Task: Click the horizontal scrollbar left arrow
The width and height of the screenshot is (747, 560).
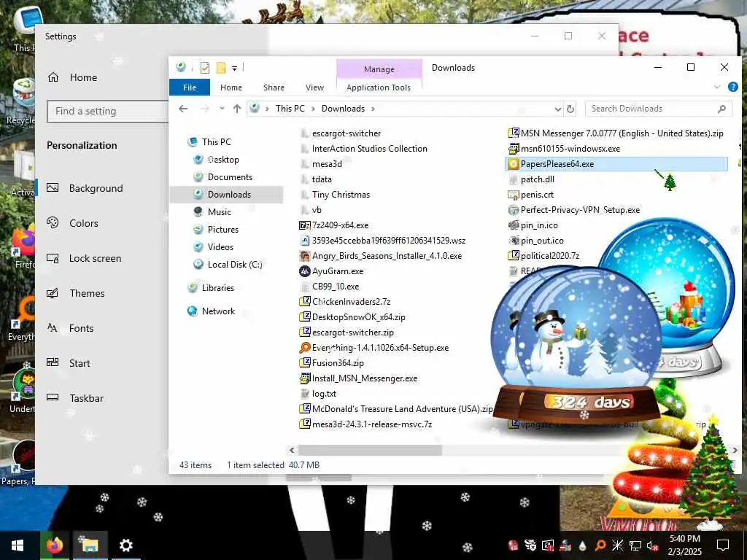Action: (292, 451)
